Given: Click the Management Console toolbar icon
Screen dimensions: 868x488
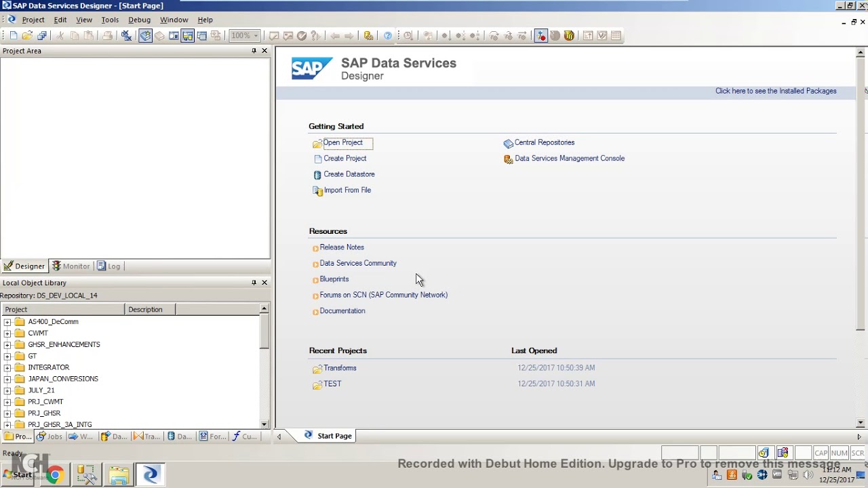Looking at the screenshot, I should (x=368, y=36).
